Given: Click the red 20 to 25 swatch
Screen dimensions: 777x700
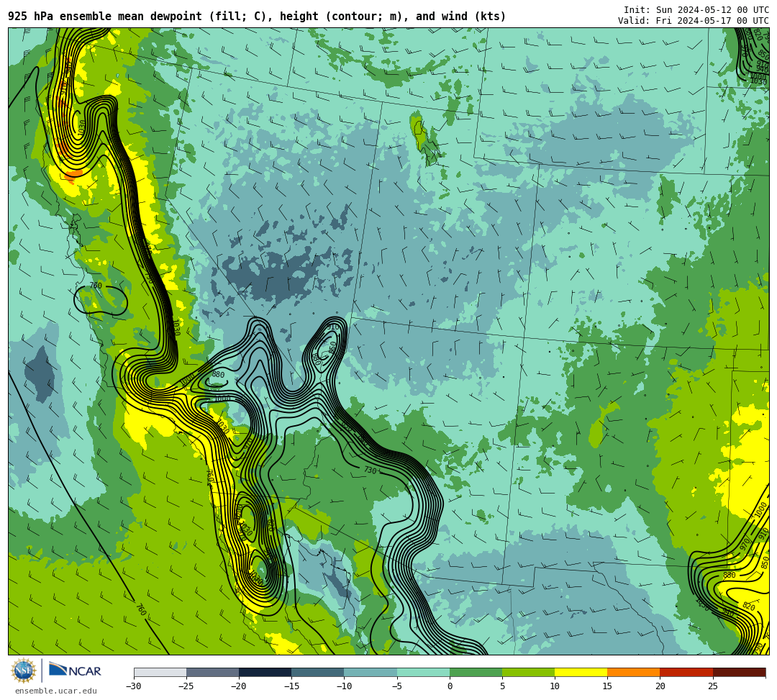Looking at the screenshot, I should tap(686, 672).
